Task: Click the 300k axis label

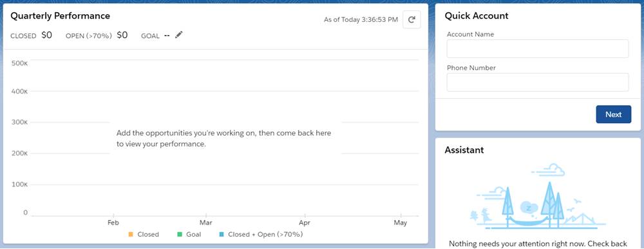Action: (x=20, y=122)
